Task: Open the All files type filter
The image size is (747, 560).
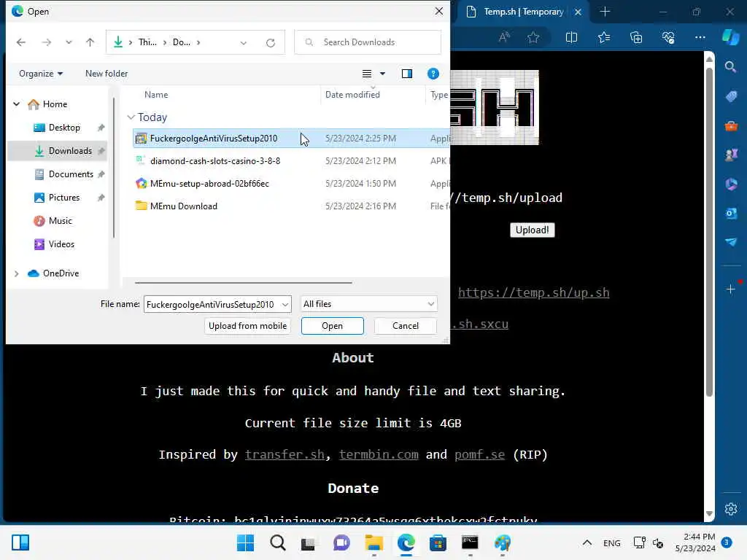Action: [x=368, y=304]
